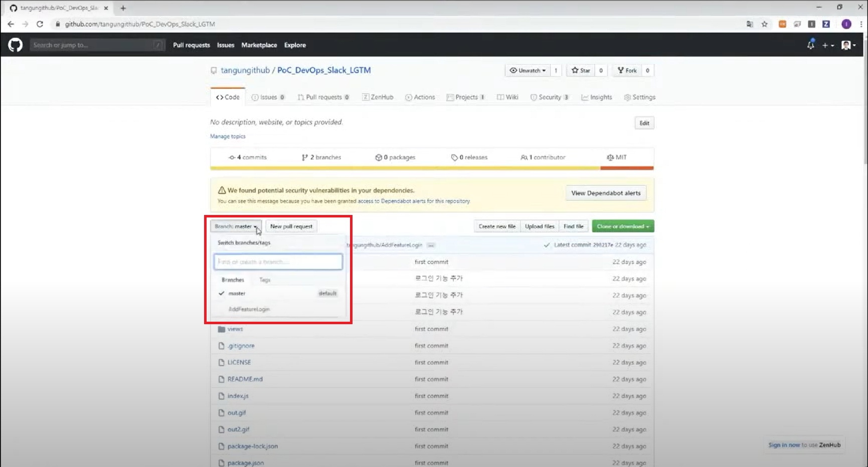This screenshot has width=868, height=467.
Task: Click the Manage topics link
Action: coord(228,136)
